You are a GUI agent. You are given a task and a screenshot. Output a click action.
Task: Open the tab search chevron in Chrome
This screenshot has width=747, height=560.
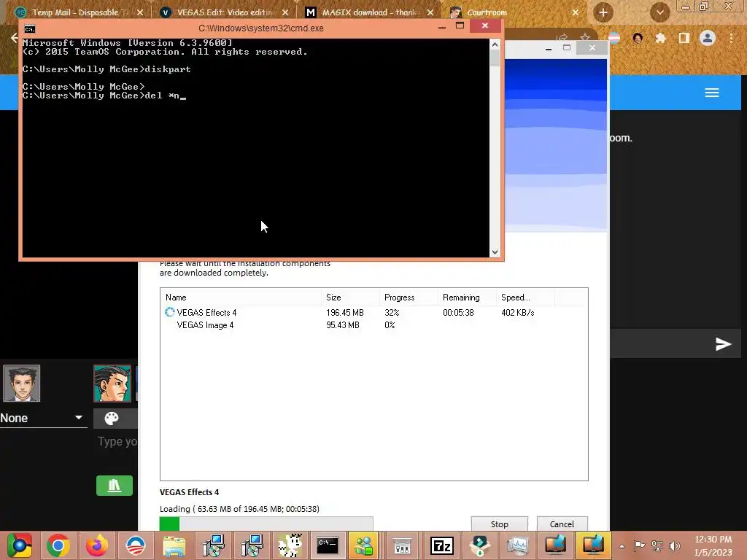point(659,12)
